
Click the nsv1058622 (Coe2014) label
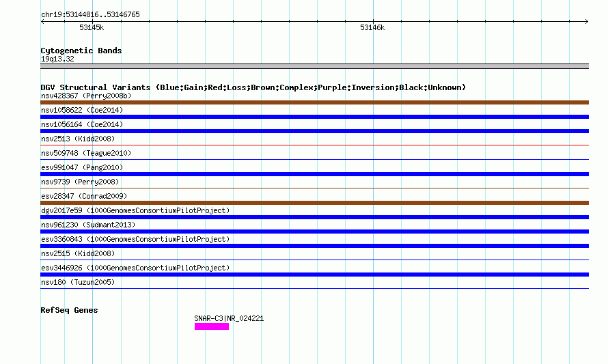click(82, 110)
